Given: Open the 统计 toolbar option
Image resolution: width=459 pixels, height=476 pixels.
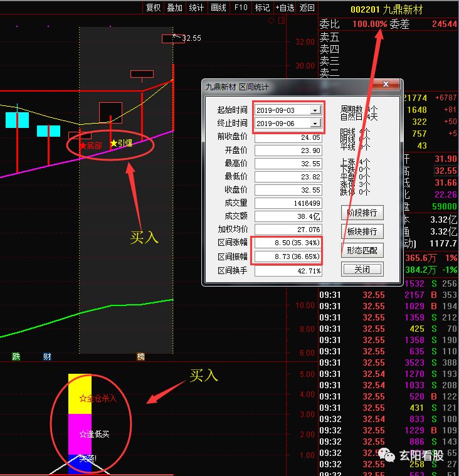Looking at the screenshot, I should [x=196, y=8].
